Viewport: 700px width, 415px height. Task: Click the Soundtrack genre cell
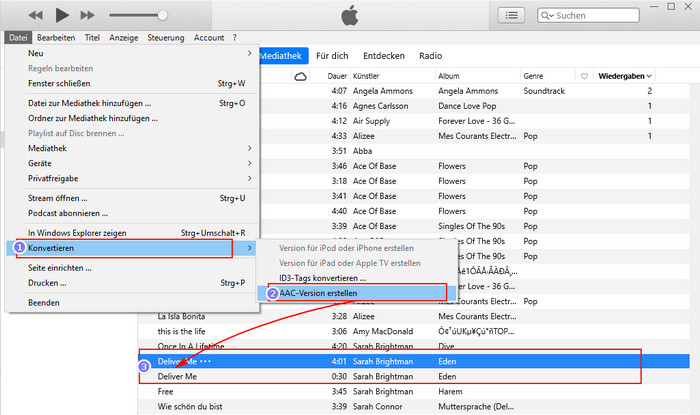click(x=544, y=91)
